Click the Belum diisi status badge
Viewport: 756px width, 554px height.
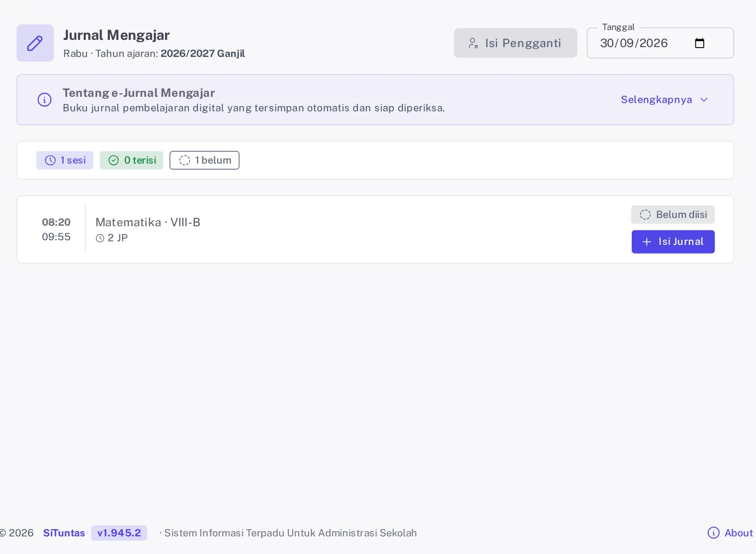coord(673,214)
